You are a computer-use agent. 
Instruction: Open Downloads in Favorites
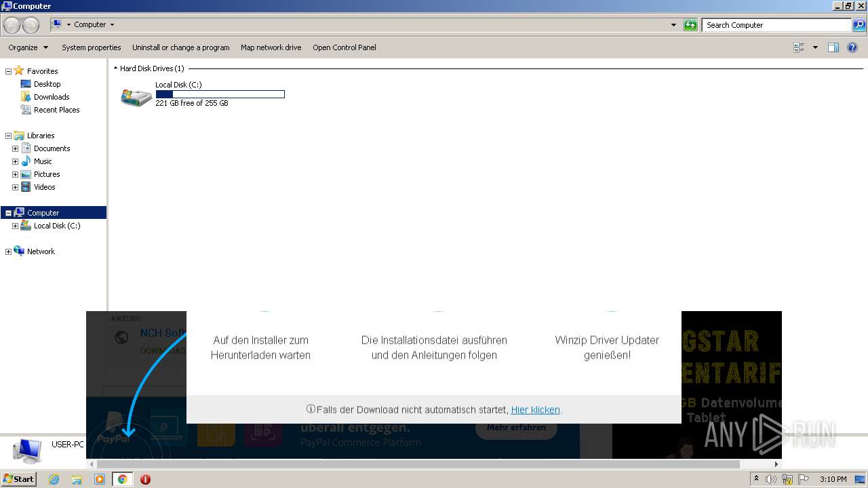tap(52, 97)
